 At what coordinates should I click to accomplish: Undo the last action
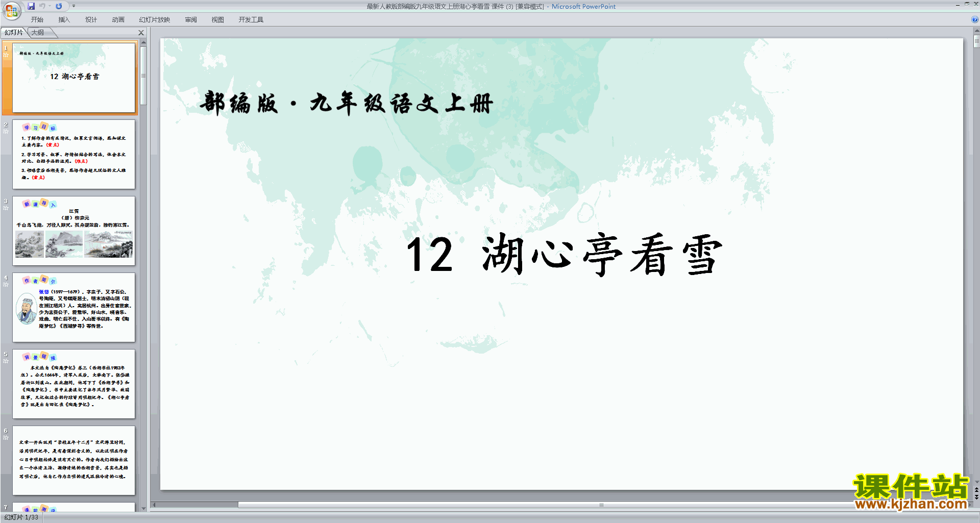[x=42, y=6]
